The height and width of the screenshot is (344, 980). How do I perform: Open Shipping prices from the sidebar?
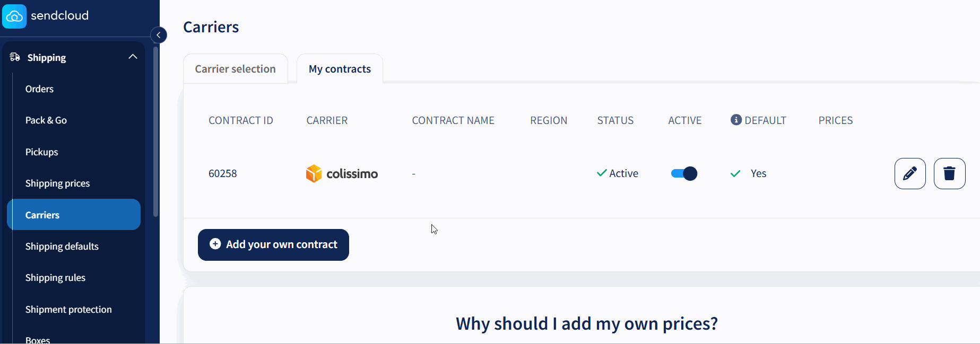pos(57,183)
